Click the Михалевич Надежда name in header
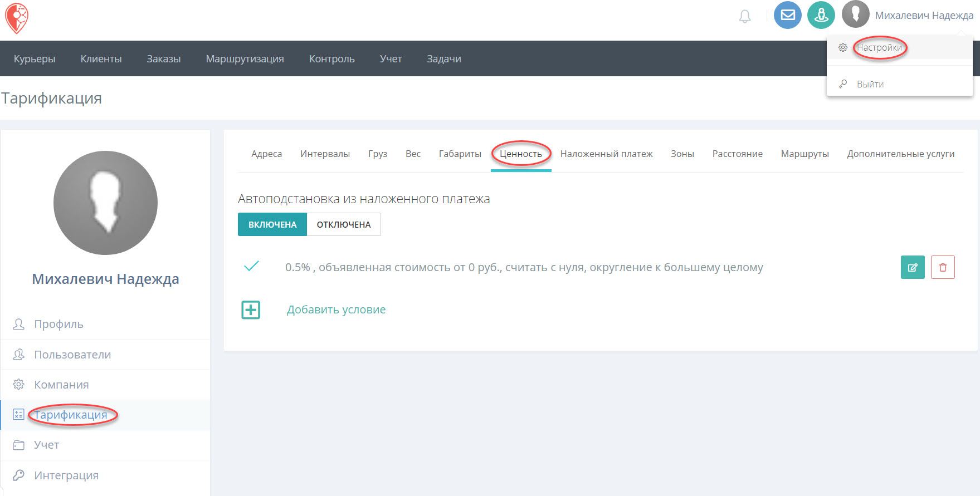Screen dimensions: 980x496 click(x=924, y=15)
